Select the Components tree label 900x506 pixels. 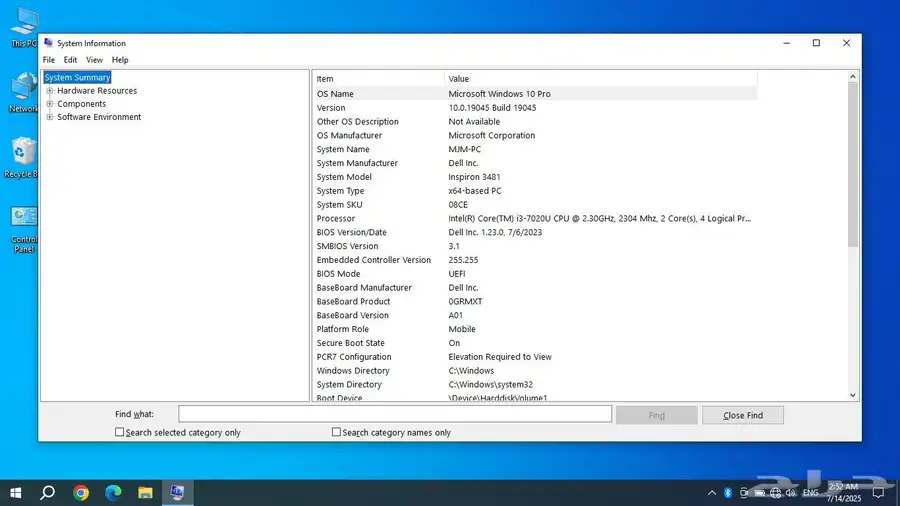coord(82,104)
